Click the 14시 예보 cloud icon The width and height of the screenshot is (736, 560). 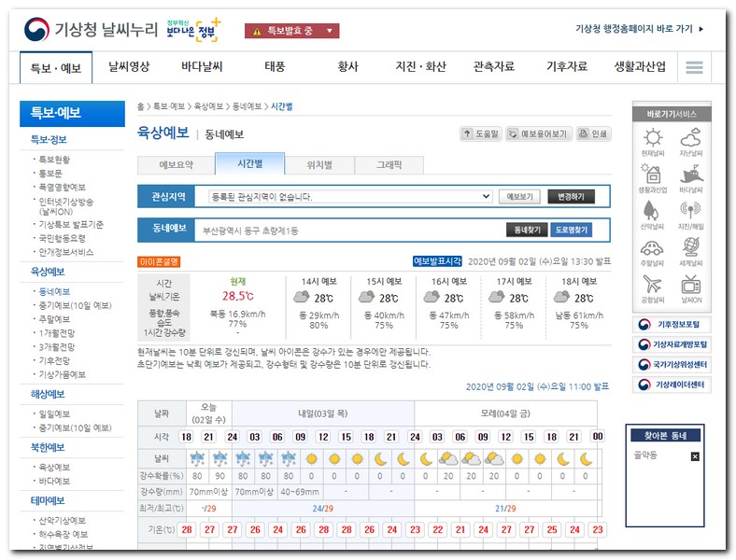click(x=302, y=297)
